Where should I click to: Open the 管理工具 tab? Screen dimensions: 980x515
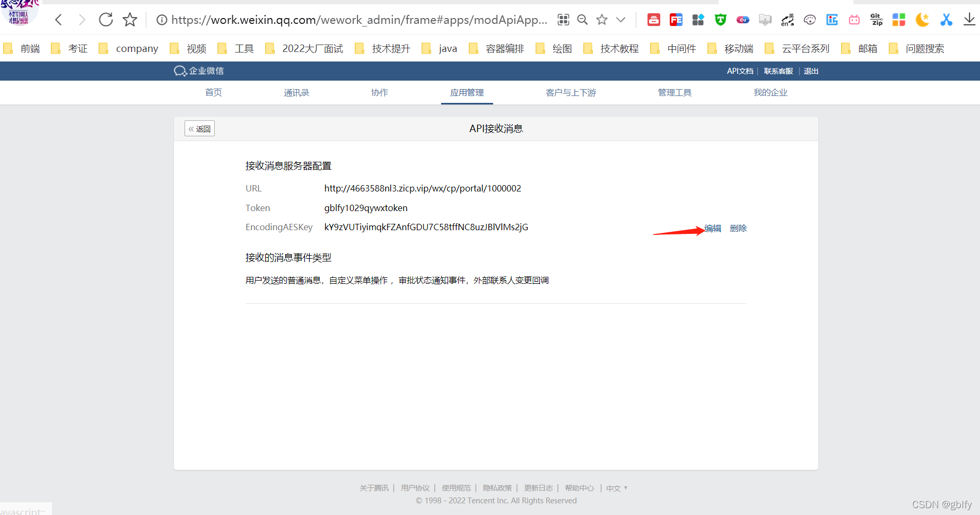pyautogui.click(x=675, y=93)
